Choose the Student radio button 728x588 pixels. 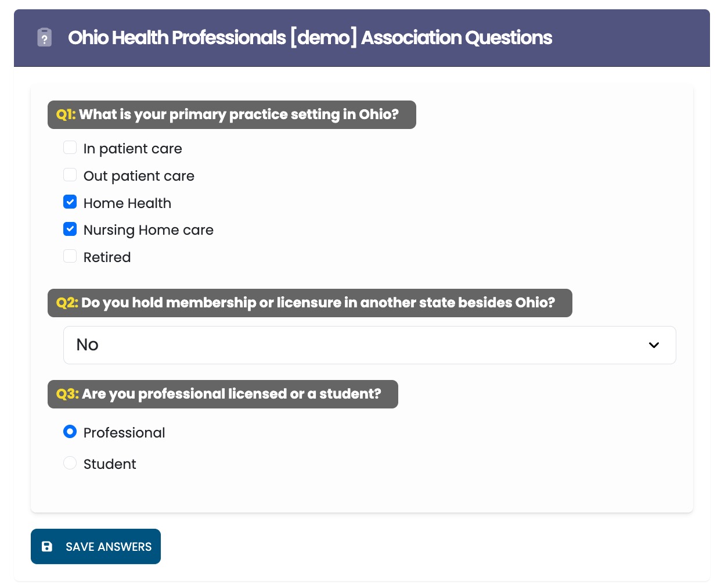[70, 463]
